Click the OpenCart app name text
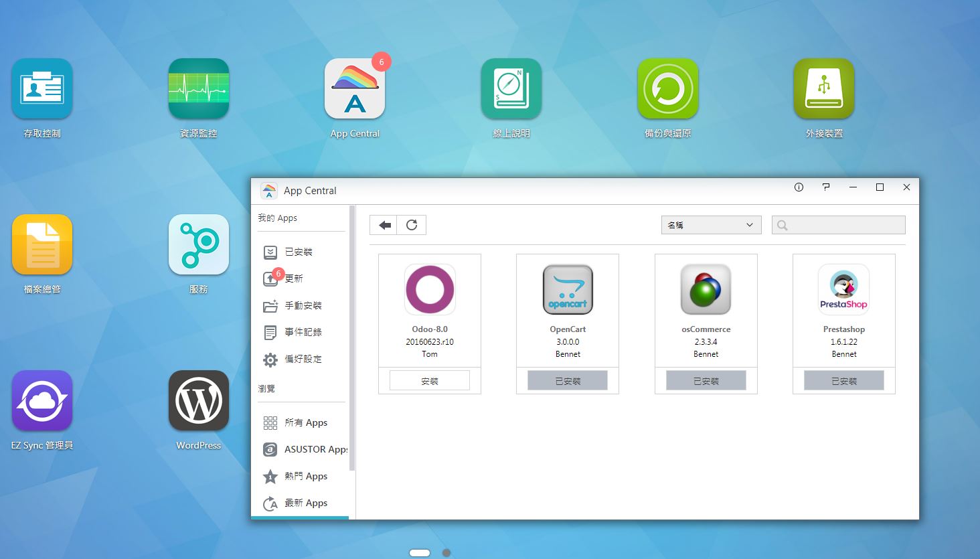The width and height of the screenshot is (980, 559). point(568,329)
